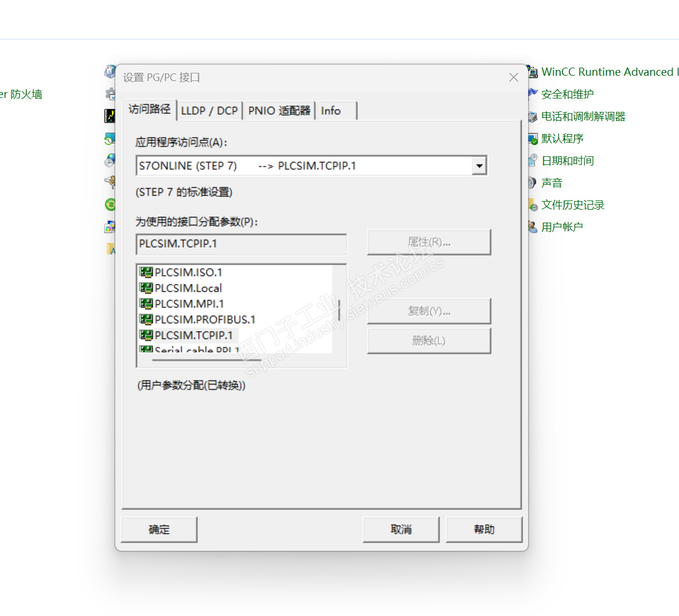
Task: Click the drive with padlock BitLocker icon
Action: (110, 182)
